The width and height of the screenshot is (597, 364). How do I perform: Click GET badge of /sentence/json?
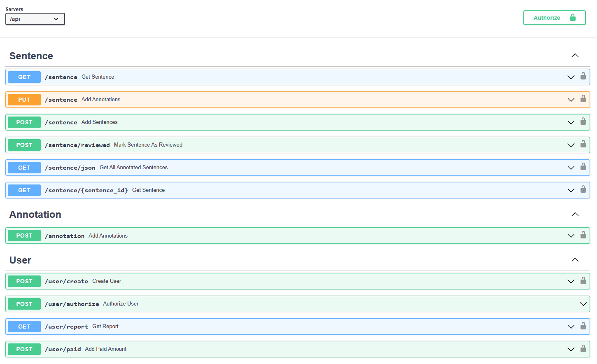(24, 168)
